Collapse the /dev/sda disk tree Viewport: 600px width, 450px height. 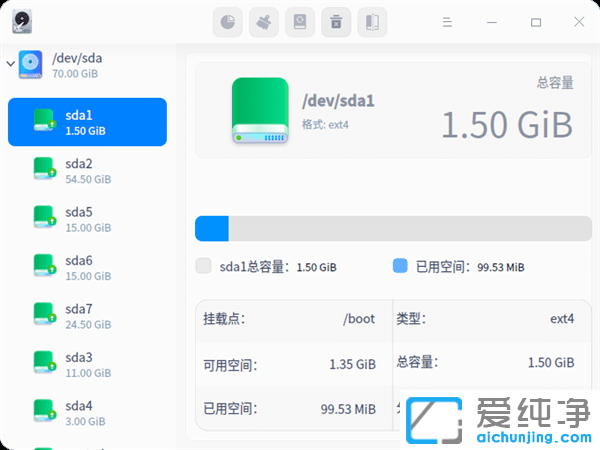pos(10,65)
